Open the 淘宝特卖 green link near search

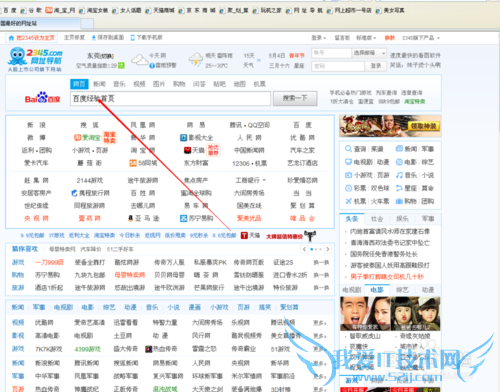pyautogui.click(x=415, y=101)
